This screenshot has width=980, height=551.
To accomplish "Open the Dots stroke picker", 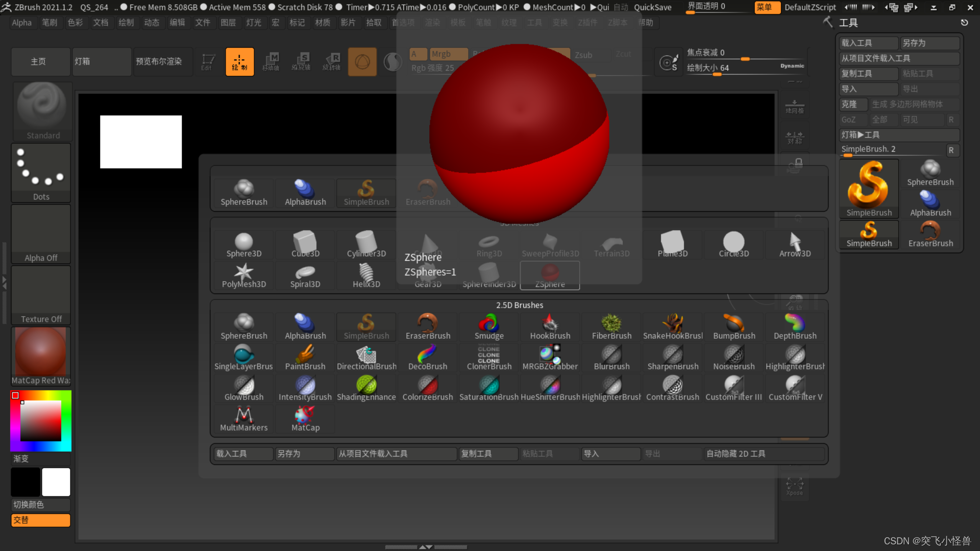I will (x=41, y=173).
